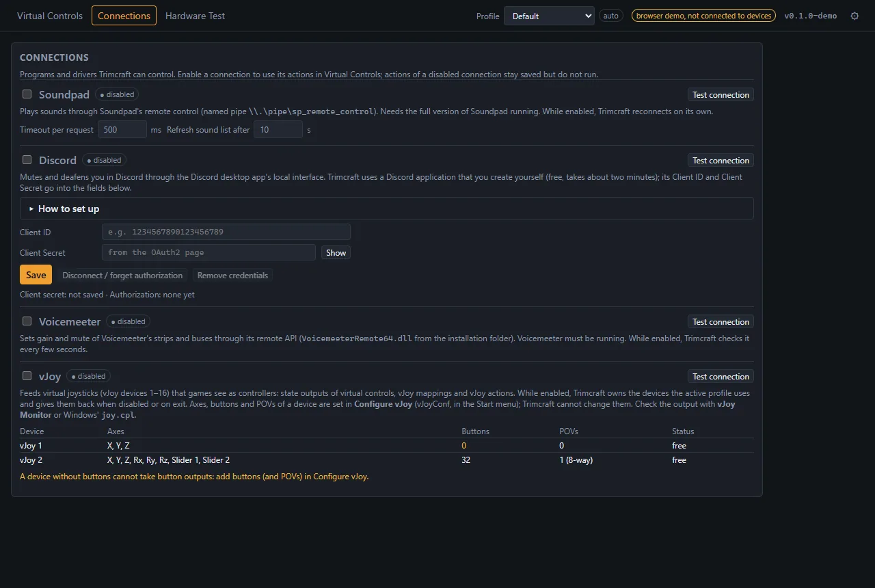Click the 1 (8-way) POVs value
The height and width of the screenshot is (588, 875).
pos(576,460)
